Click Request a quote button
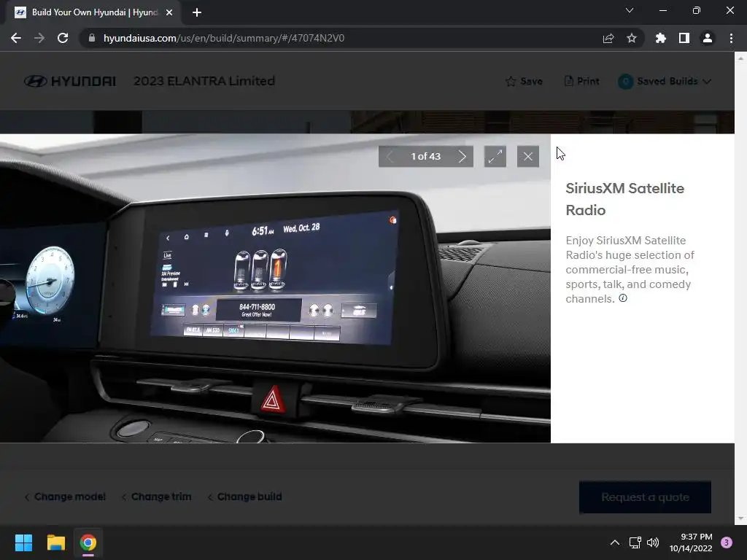 (x=645, y=497)
